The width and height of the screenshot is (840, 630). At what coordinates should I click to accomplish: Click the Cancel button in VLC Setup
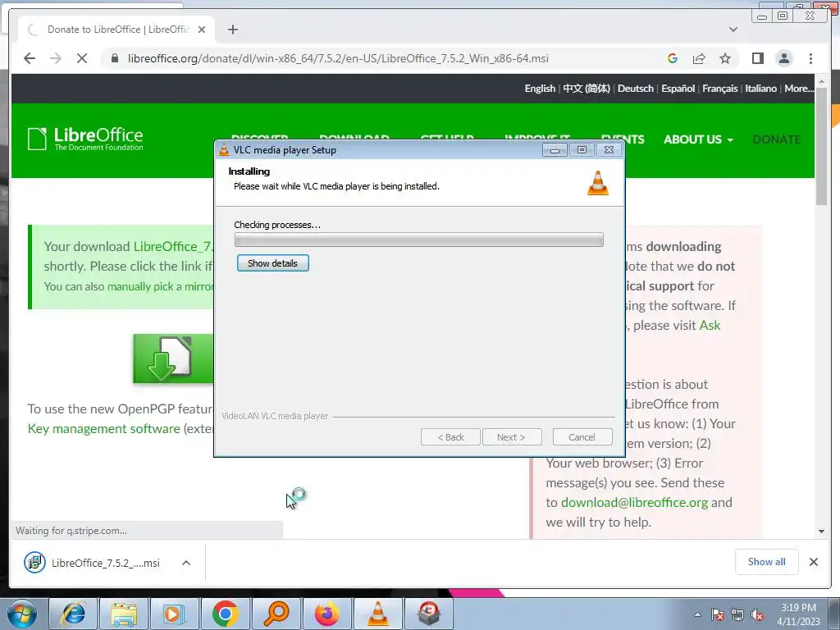click(582, 437)
